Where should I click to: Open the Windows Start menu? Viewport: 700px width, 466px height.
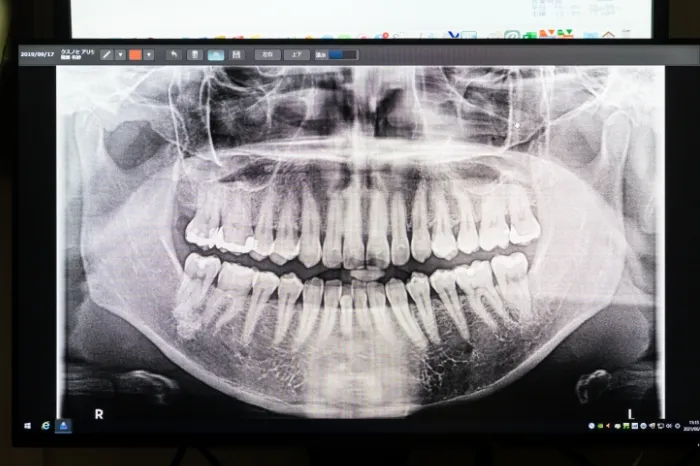click(27, 425)
